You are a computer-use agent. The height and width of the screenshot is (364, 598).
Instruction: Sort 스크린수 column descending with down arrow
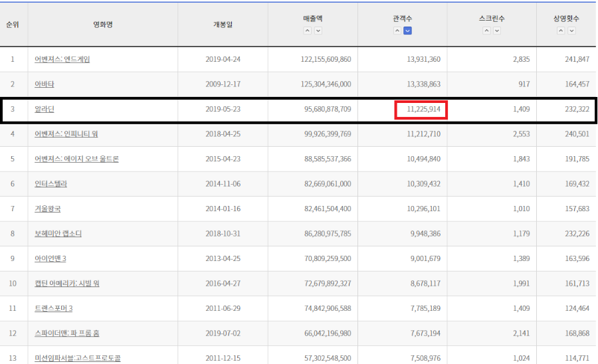click(x=497, y=31)
